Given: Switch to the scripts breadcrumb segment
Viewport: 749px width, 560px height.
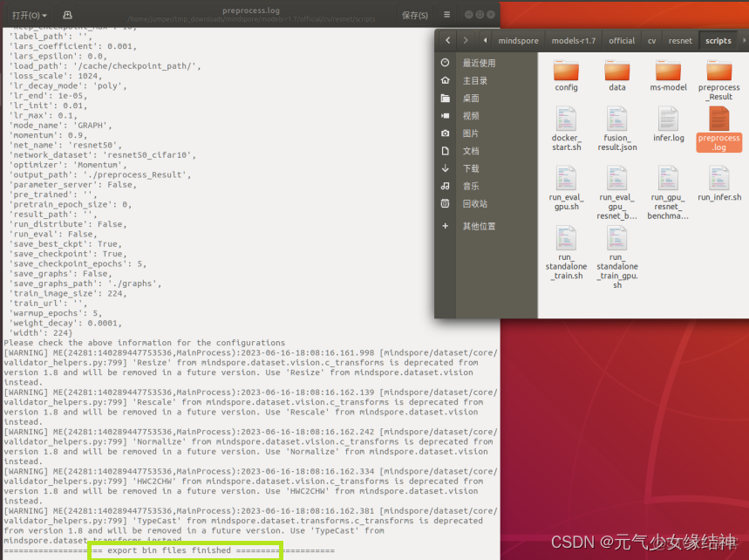Looking at the screenshot, I should [x=718, y=40].
